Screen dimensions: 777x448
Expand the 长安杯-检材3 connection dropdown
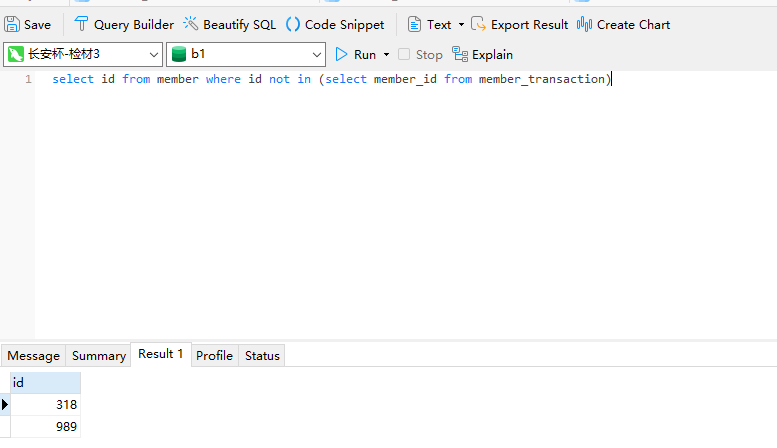click(153, 54)
